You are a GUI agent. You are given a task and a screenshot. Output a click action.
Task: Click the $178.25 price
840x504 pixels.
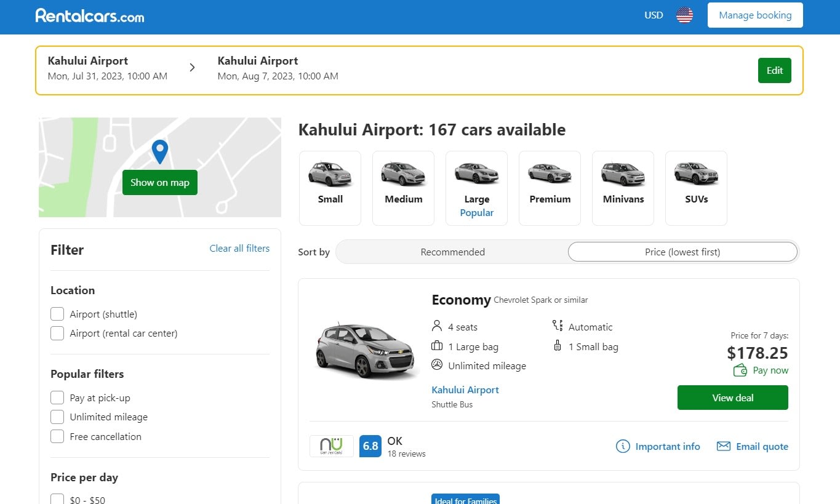click(x=757, y=353)
